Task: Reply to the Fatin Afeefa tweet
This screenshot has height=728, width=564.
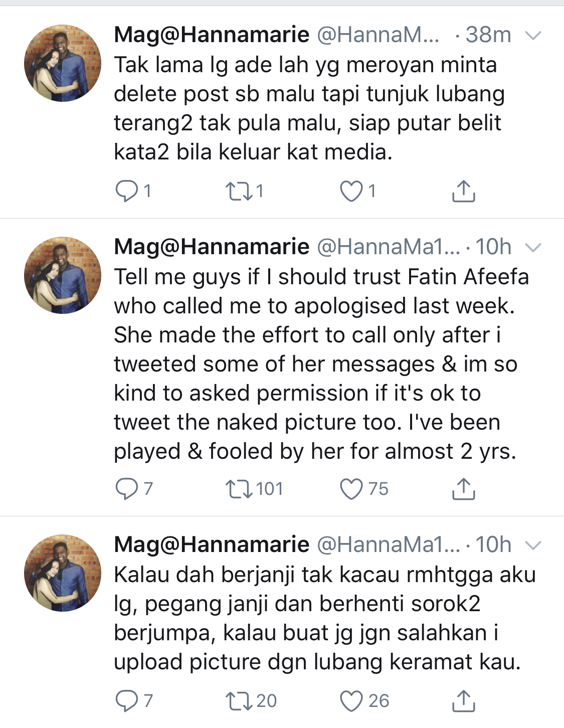Action: tap(126, 489)
